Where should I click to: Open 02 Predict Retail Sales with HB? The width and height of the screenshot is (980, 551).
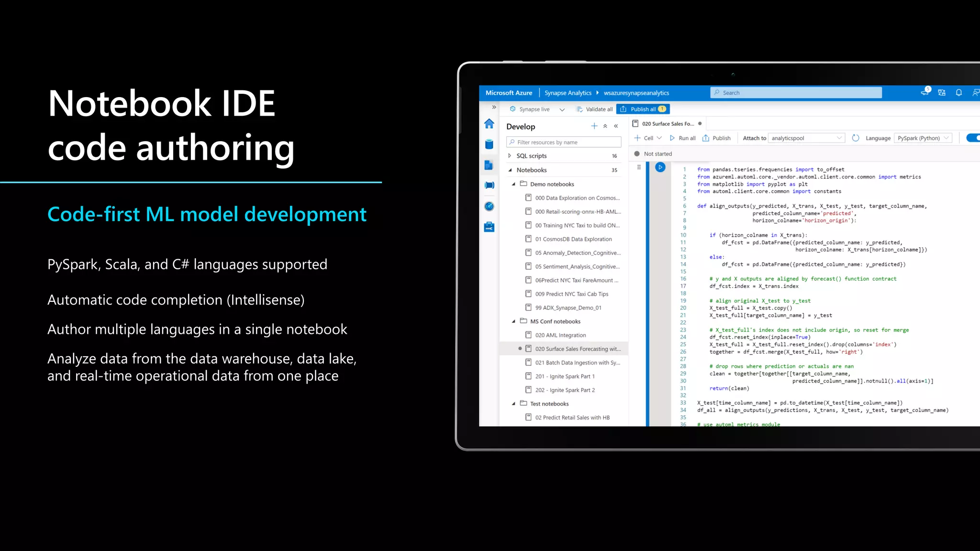568,418
